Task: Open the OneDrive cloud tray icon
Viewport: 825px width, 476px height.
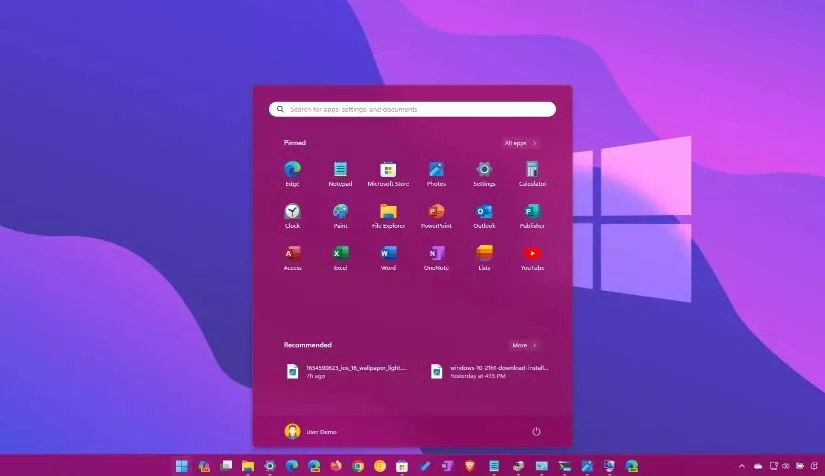Action: (758, 466)
